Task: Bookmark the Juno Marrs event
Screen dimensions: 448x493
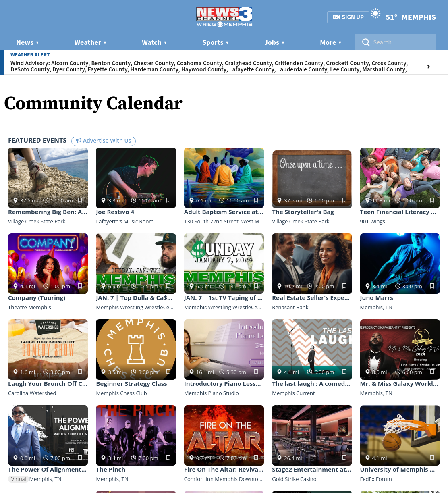Action: (432, 286)
